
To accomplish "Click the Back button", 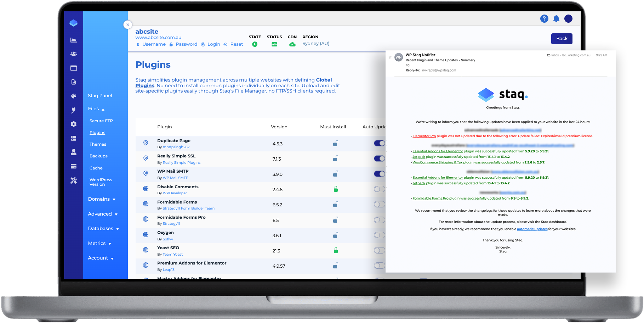I will (562, 39).
